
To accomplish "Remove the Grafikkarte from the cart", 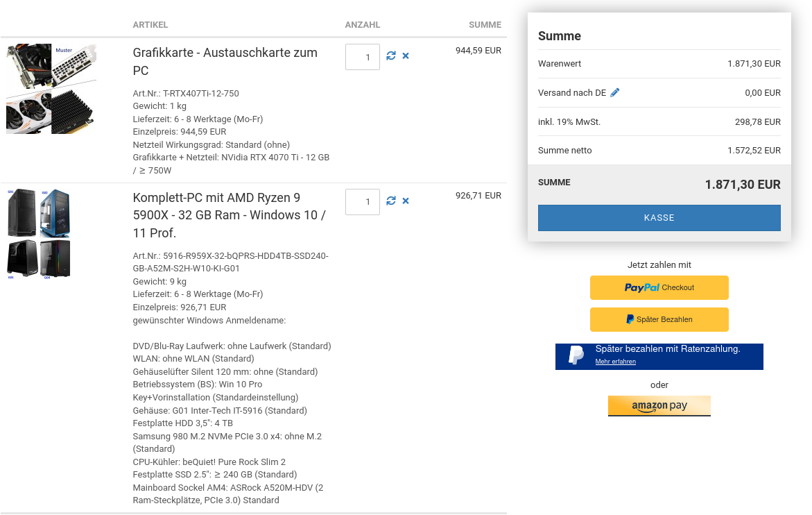I will pyautogui.click(x=405, y=55).
